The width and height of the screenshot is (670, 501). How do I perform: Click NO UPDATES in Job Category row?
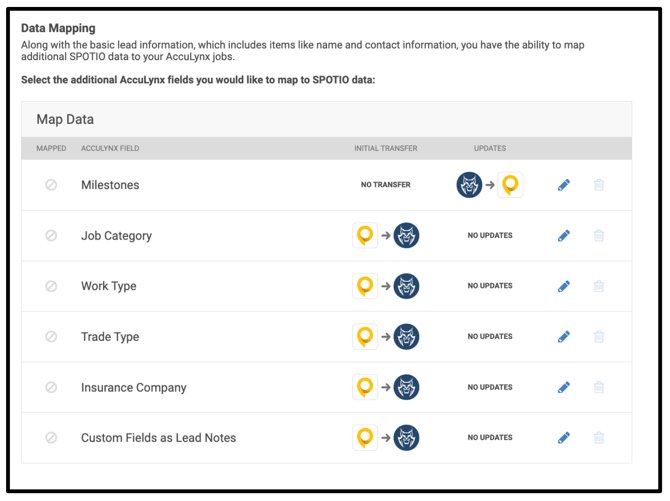coord(490,236)
